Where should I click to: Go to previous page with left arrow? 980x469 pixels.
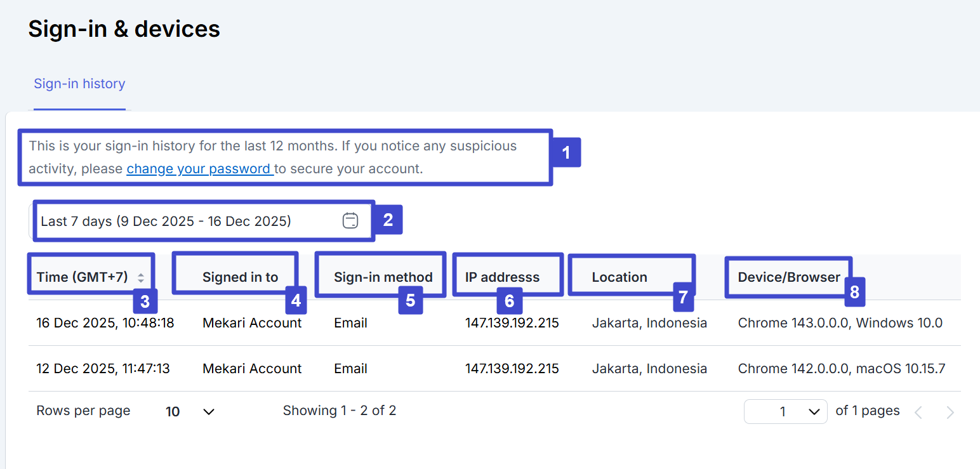[x=918, y=413]
